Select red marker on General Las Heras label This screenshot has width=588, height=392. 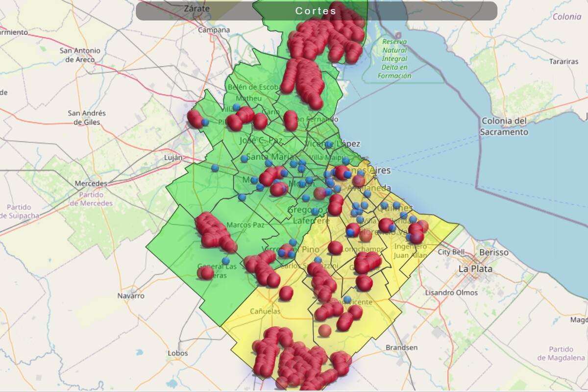point(206,272)
